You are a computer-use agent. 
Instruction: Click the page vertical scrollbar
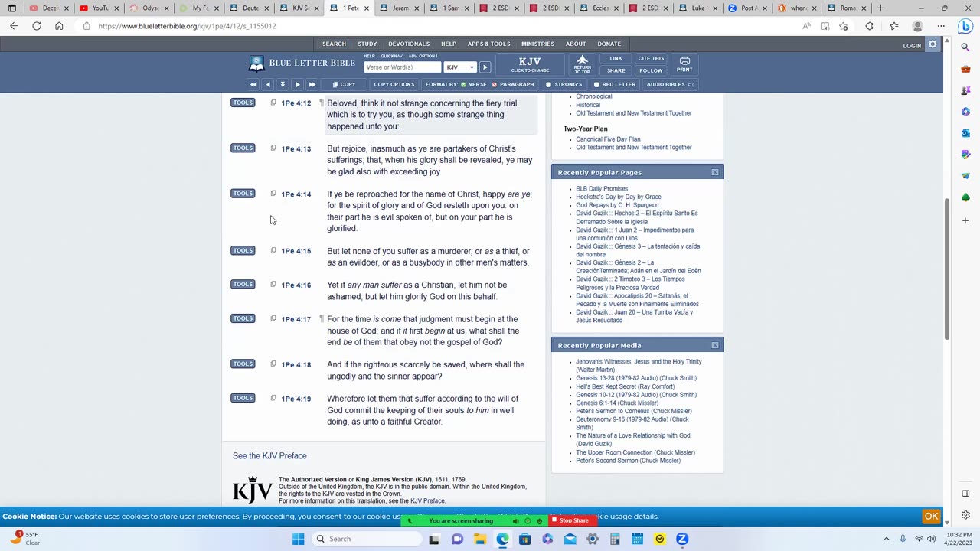point(947,268)
